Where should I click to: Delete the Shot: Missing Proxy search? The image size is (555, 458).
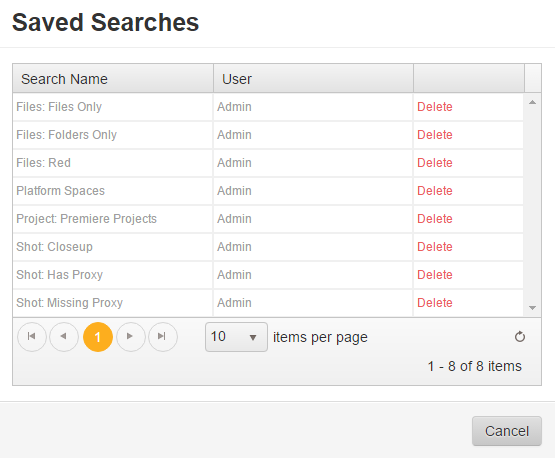tap(435, 303)
